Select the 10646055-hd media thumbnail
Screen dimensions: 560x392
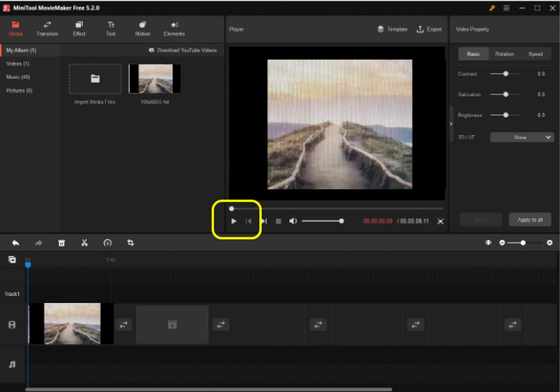(x=154, y=79)
